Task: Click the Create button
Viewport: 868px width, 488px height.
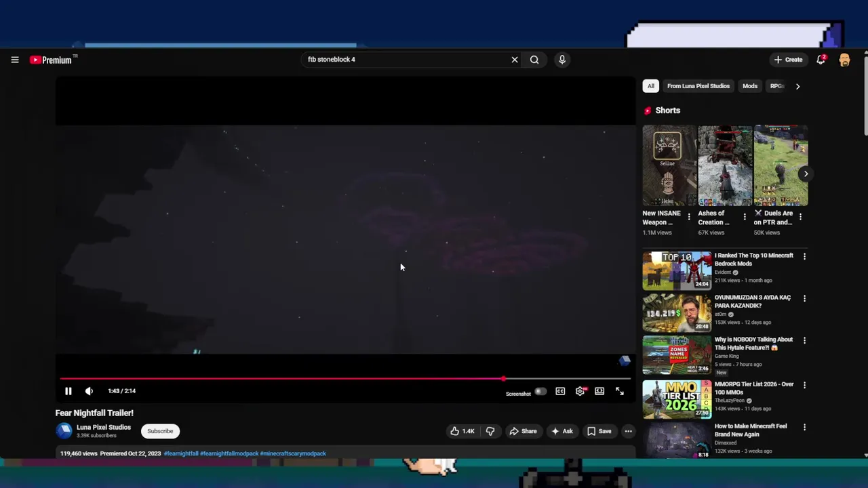Action: pos(789,60)
